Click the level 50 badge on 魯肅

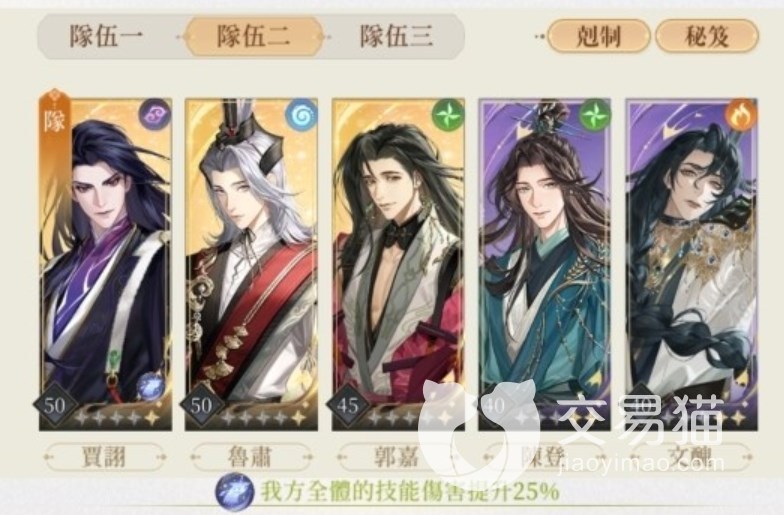point(202,404)
